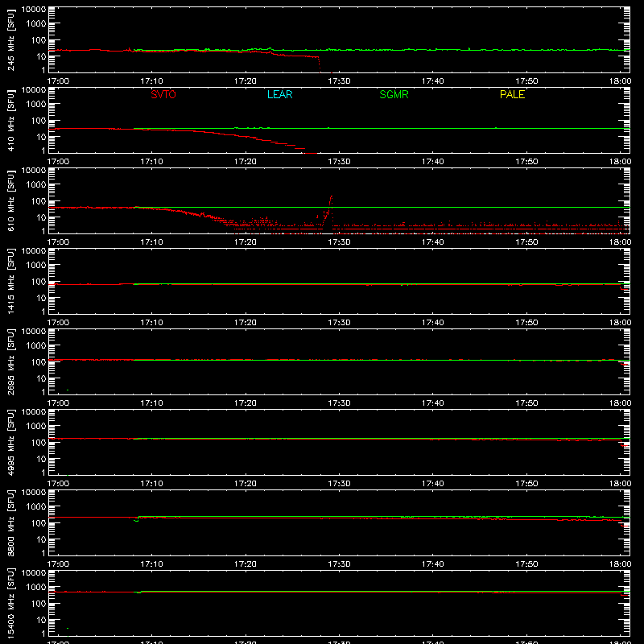
Task: Select the 610 MHz [SFU] axis label
Action: pyautogui.click(x=10, y=200)
